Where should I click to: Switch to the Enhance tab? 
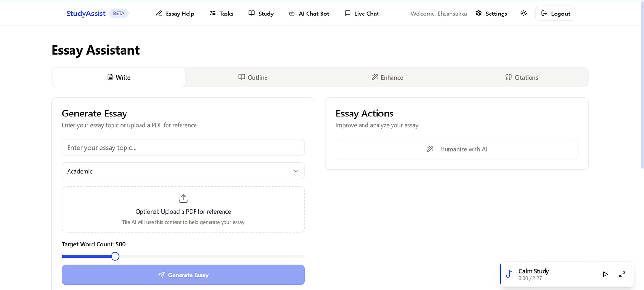tap(387, 77)
